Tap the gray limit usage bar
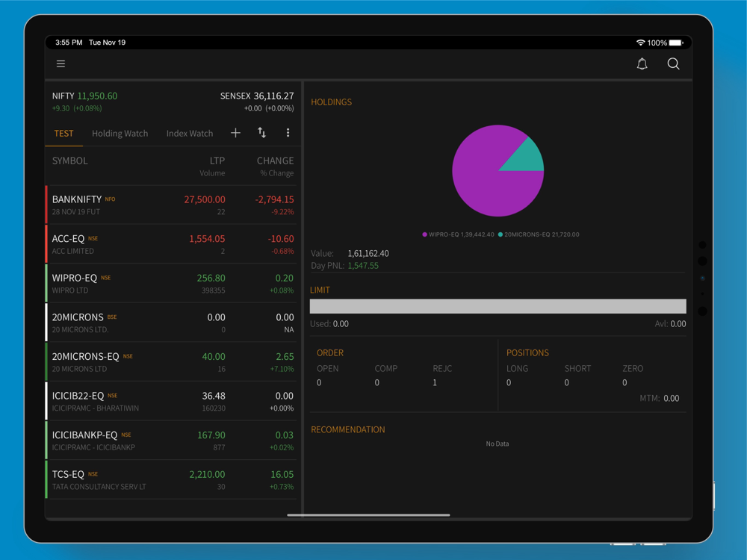 tap(498, 306)
